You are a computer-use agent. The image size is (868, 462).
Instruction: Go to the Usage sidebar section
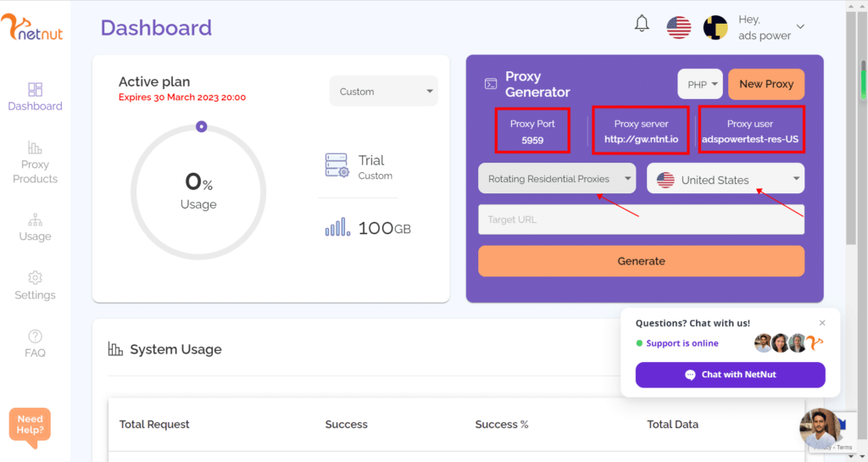tap(35, 227)
